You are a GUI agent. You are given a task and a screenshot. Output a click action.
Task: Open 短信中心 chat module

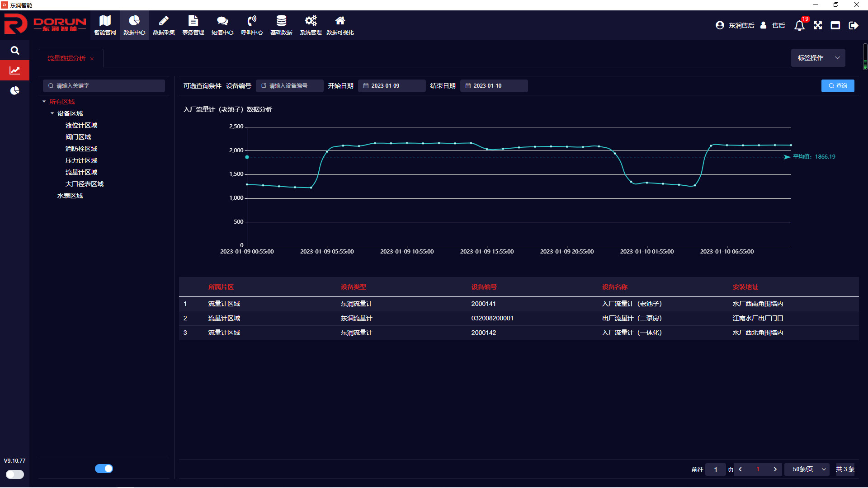222,25
